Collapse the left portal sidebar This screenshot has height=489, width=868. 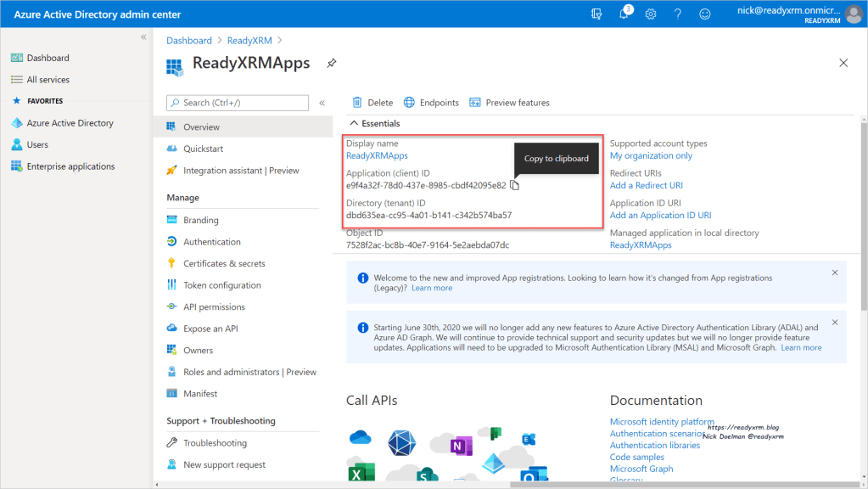click(x=143, y=37)
